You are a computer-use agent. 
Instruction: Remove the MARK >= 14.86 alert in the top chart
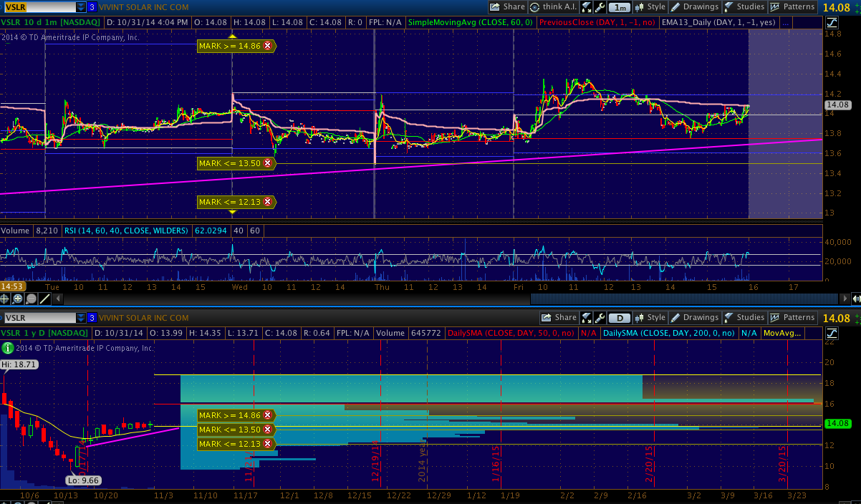pos(268,46)
